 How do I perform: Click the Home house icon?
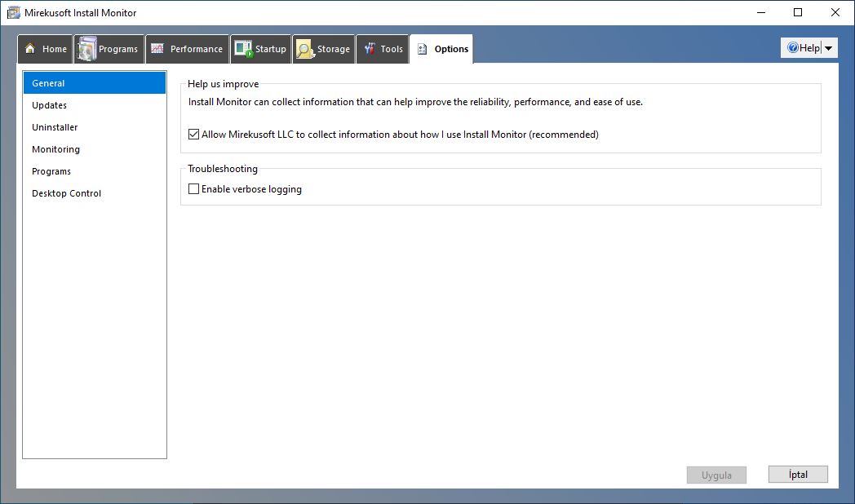[x=30, y=48]
